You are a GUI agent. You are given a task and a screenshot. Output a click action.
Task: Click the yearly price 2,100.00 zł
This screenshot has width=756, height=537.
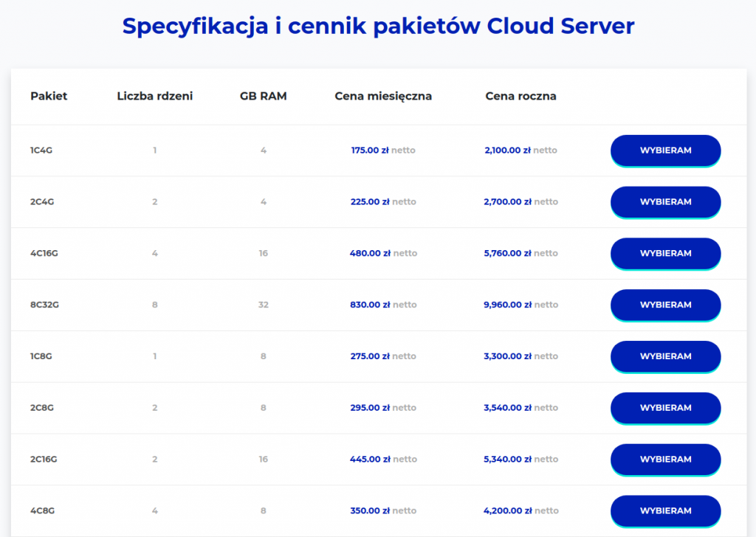(x=507, y=150)
